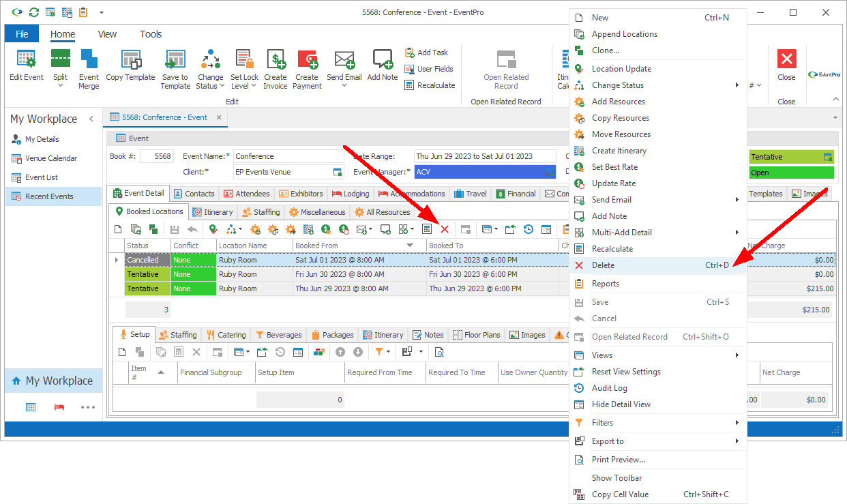Viewport: 847px width, 504px height.
Task: Sort by the Booked From column header
Action: coord(359,246)
